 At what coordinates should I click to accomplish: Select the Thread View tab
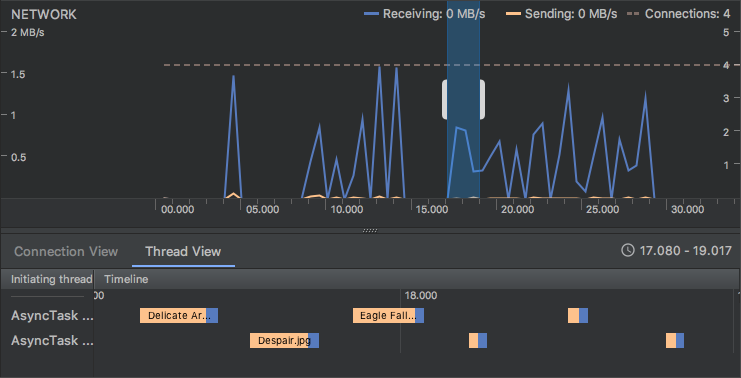(x=183, y=251)
